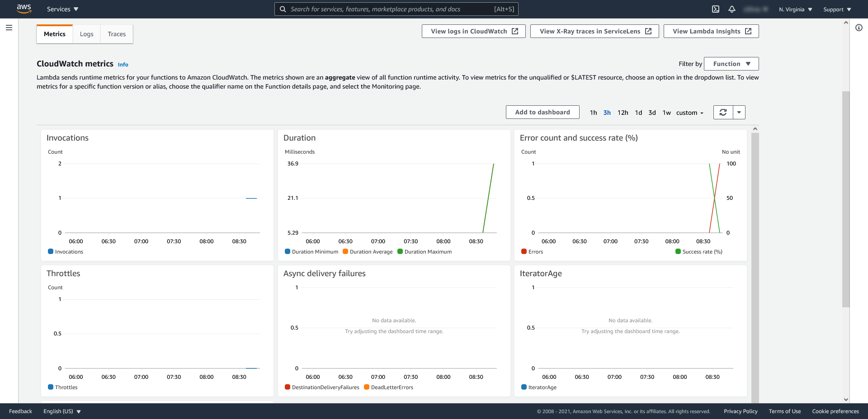Open the notifications bell
Viewport: 868px width, 419px height.
click(x=732, y=9)
